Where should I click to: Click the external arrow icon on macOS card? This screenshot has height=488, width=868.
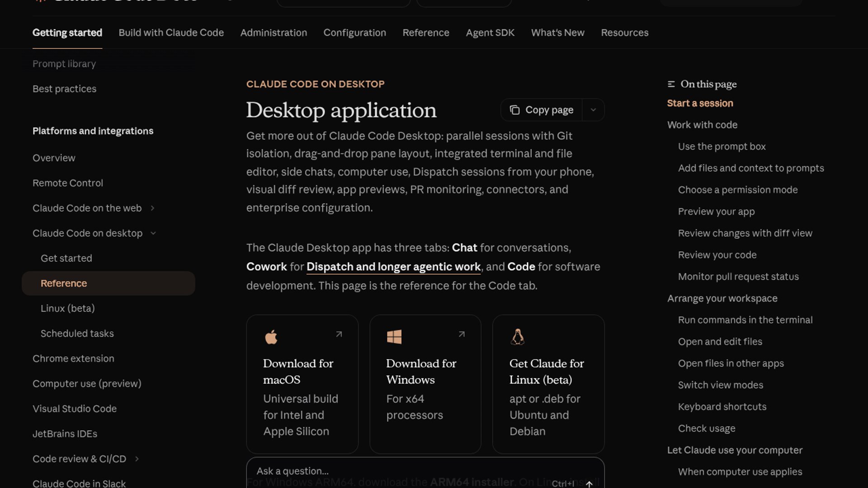[x=339, y=334]
